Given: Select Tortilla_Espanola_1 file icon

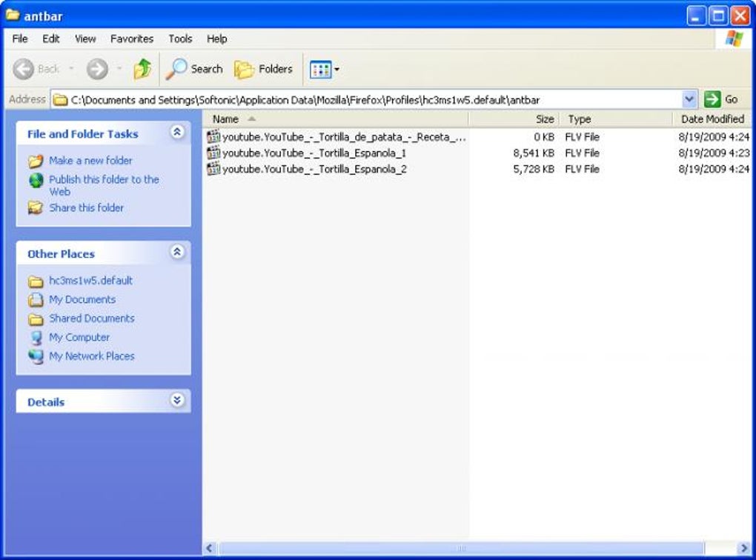Looking at the screenshot, I should (x=213, y=153).
